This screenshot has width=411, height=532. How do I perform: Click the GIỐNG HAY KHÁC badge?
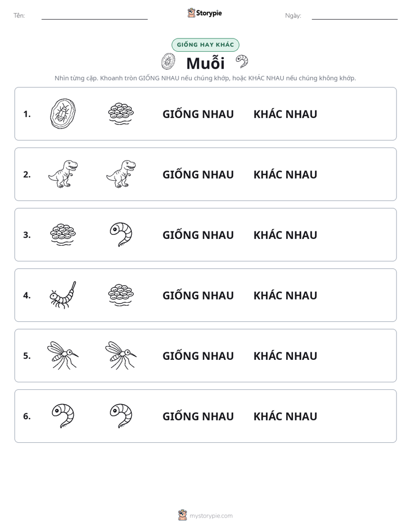[205, 45]
